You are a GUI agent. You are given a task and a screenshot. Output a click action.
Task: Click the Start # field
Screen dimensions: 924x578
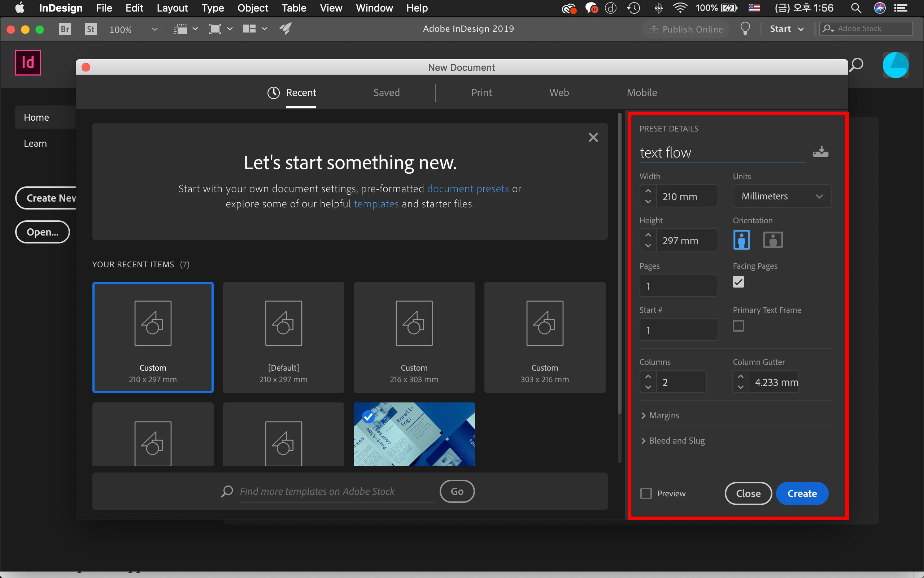tap(679, 329)
